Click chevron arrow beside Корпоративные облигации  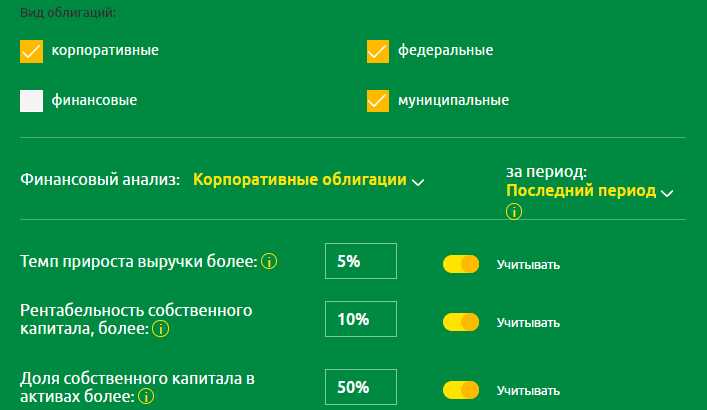point(419,182)
